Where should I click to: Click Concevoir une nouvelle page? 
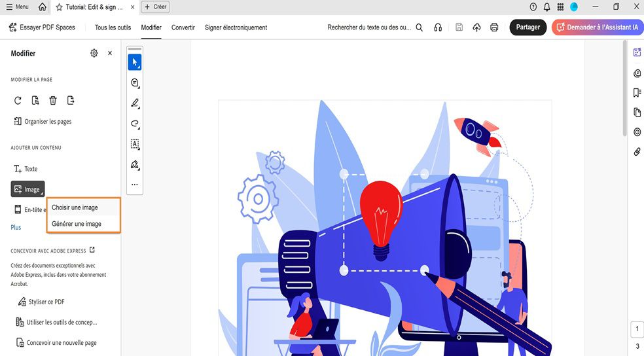point(56,343)
